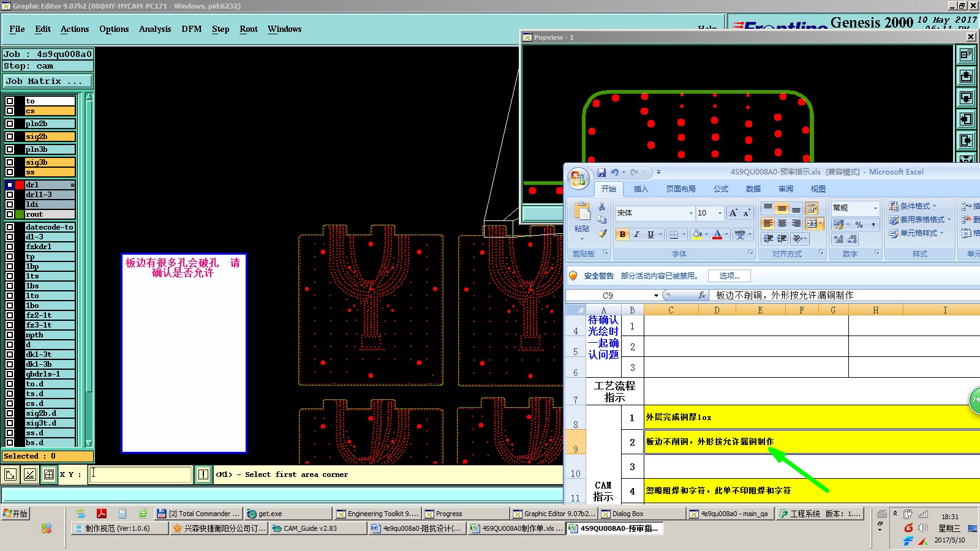Toggle the checkbox for layer sig2b

click(x=10, y=137)
